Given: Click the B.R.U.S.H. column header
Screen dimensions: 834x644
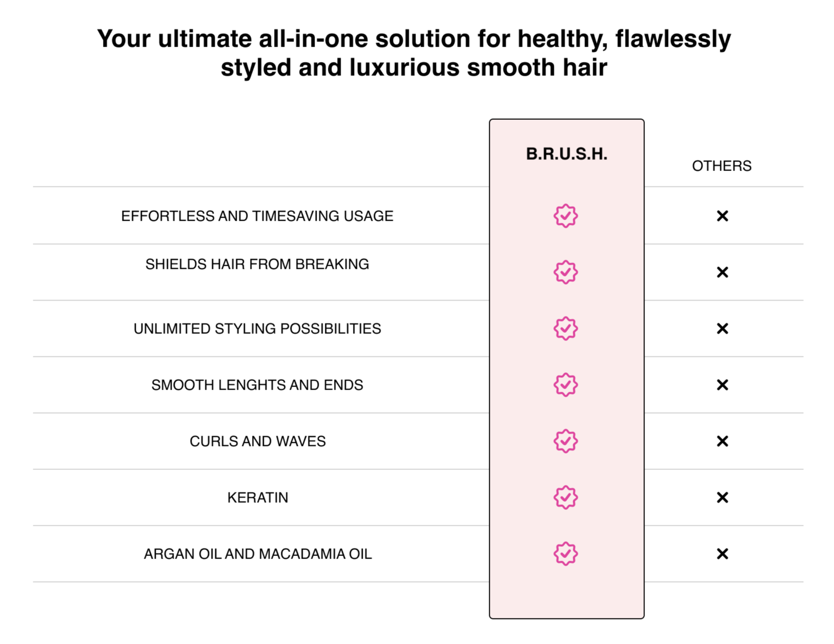Looking at the screenshot, I should tap(567, 154).
